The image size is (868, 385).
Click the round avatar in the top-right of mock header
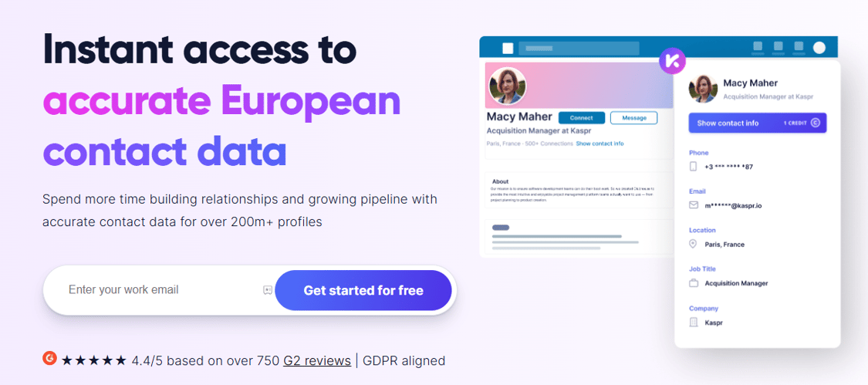pyautogui.click(x=819, y=48)
